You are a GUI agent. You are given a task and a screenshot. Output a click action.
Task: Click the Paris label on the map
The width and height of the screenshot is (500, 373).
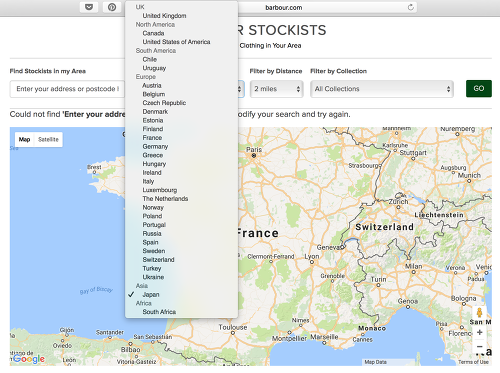click(254, 150)
